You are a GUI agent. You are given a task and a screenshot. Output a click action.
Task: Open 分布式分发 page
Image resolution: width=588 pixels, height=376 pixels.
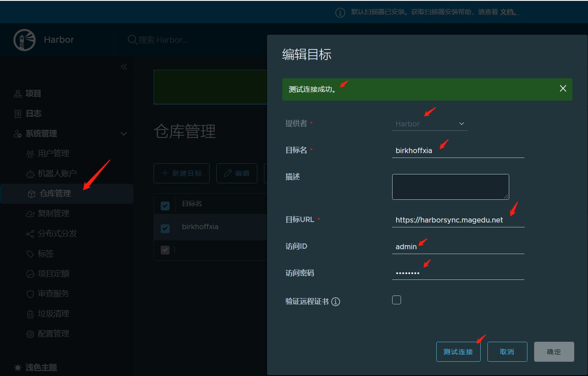coord(57,234)
